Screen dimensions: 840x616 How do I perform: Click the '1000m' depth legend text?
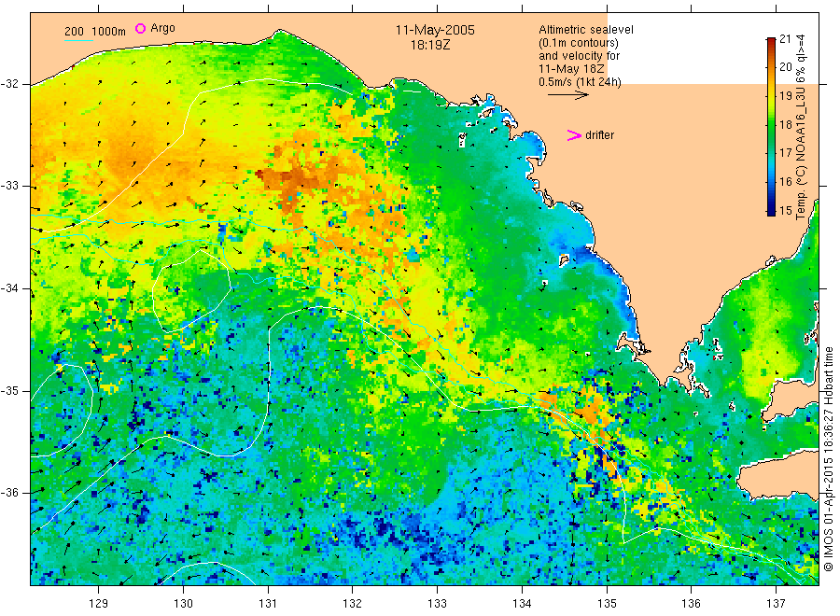109,32
